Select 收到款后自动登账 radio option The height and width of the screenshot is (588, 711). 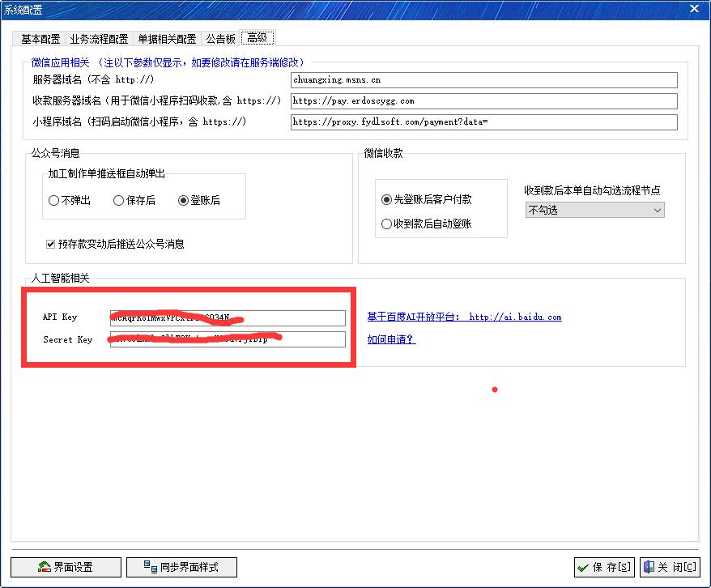[x=387, y=224]
